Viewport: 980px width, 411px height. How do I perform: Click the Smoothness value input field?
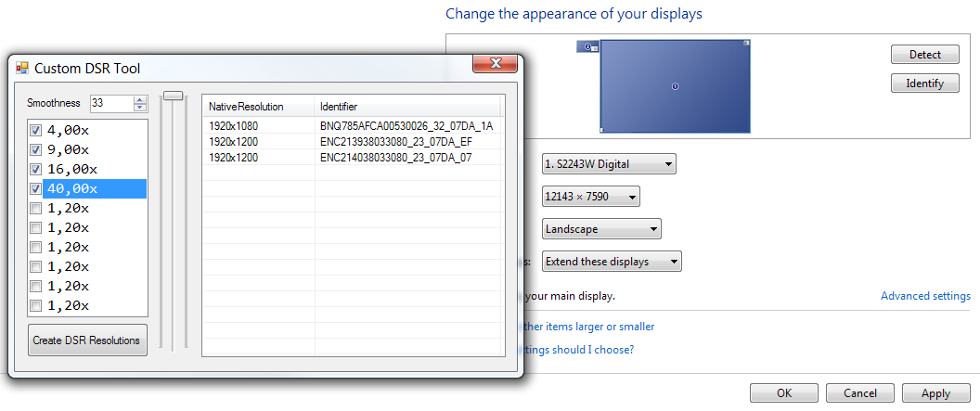pos(110,103)
